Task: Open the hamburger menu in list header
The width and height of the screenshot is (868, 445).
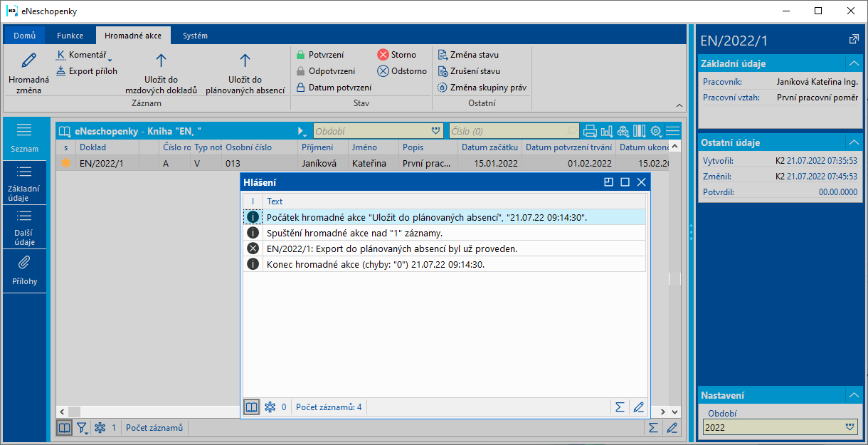Action: tap(672, 131)
